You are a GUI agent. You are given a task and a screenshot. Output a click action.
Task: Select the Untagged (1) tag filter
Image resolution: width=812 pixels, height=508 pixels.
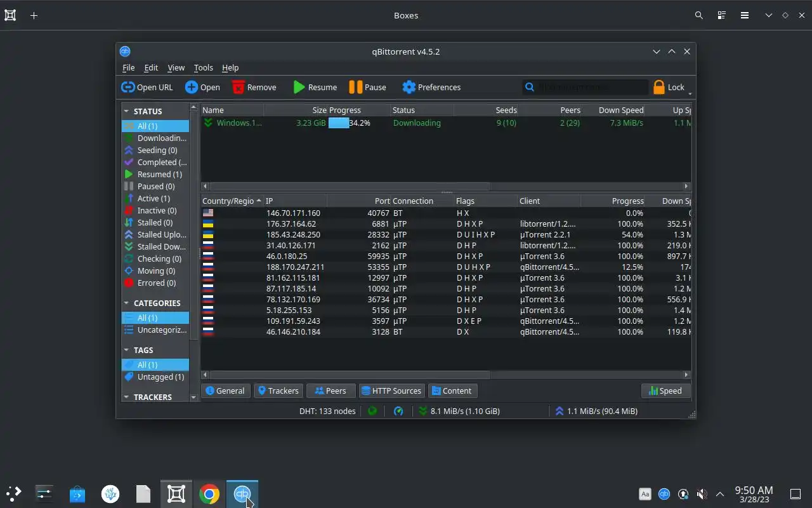point(155,377)
